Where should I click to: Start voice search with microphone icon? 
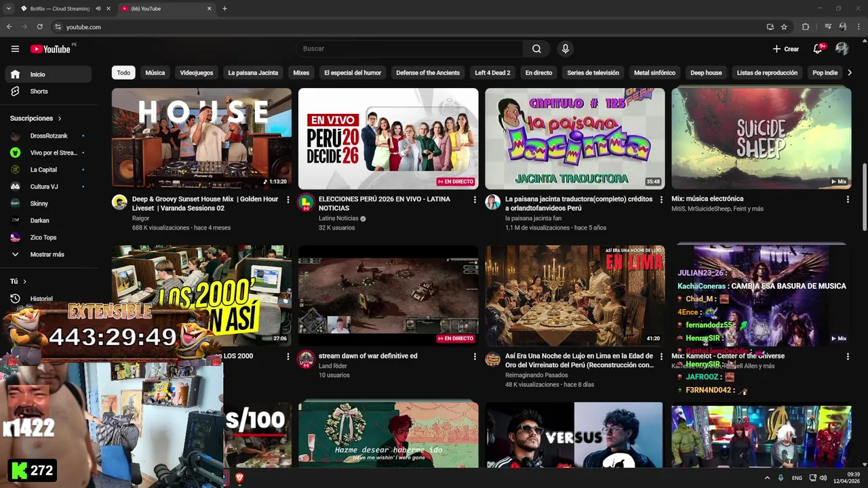[565, 49]
